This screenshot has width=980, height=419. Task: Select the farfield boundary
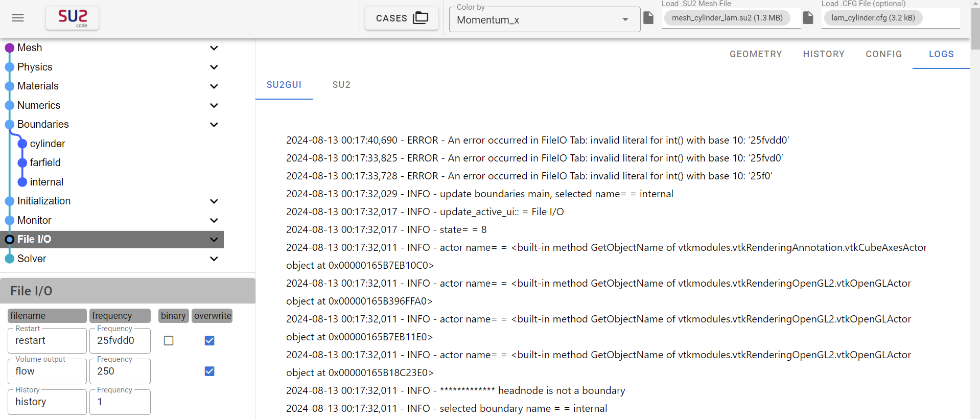(x=45, y=162)
